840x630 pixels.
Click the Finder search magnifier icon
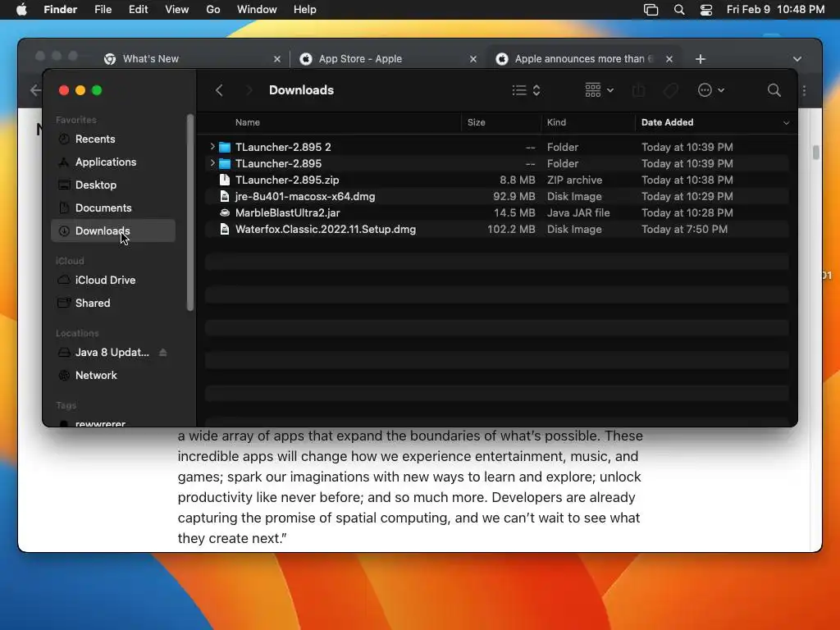(774, 90)
